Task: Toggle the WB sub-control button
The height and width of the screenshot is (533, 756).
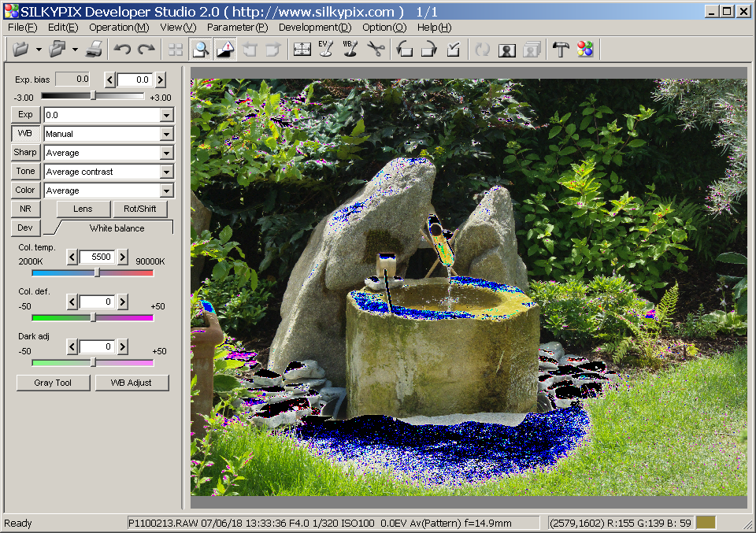Action: (25, 134)
